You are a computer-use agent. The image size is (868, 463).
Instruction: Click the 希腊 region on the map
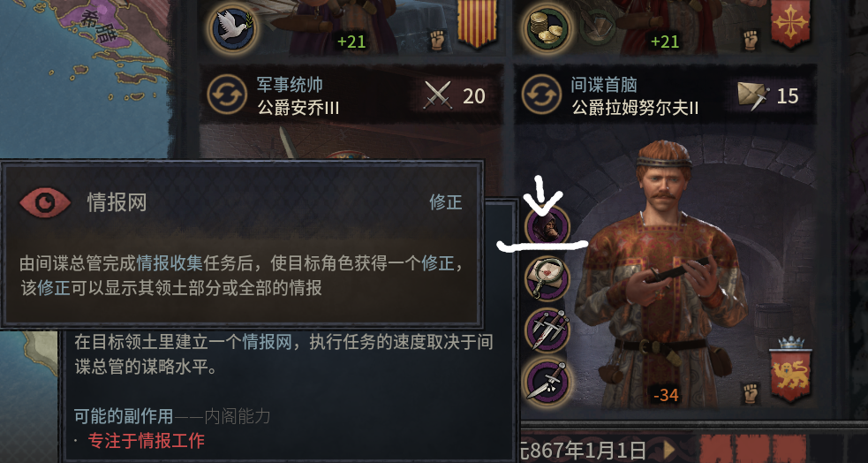coord(97,27)
